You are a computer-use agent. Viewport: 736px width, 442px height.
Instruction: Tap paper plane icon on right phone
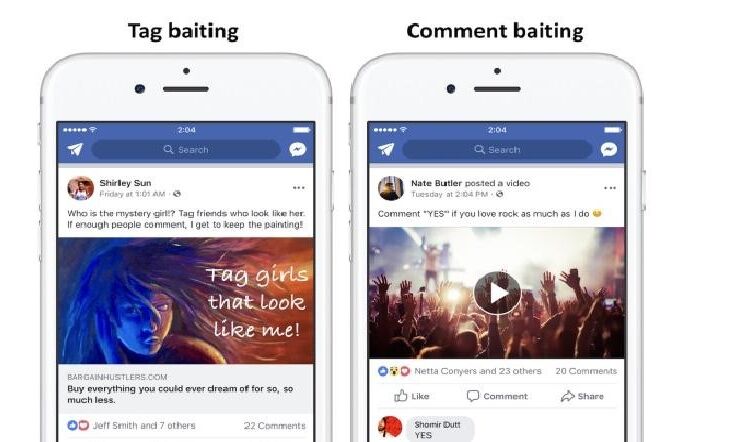coord(386,149)
